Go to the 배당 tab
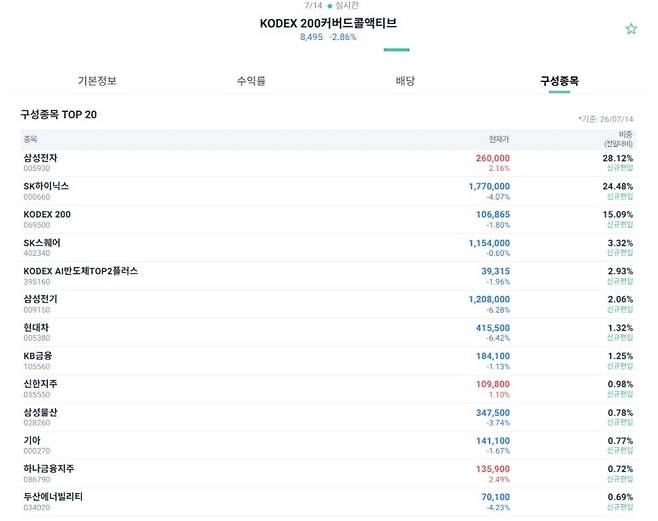 coord(405,81)
